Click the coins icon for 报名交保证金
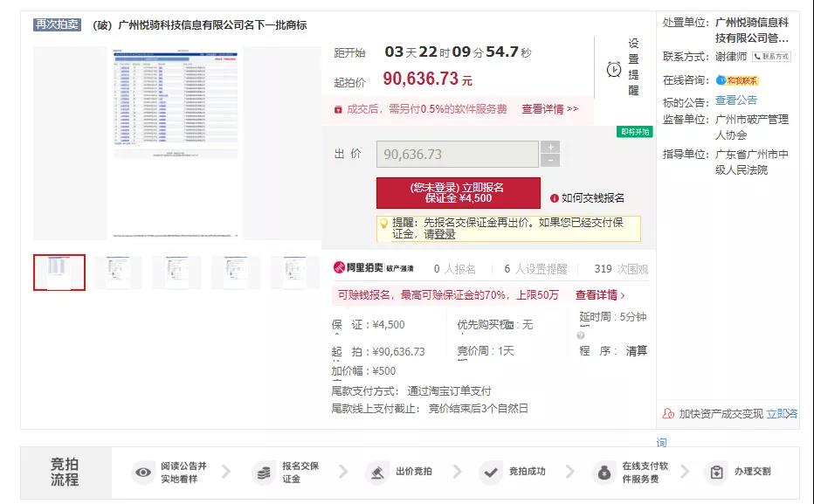The height and width of the screenshot is (504, 814). point(264,473)
